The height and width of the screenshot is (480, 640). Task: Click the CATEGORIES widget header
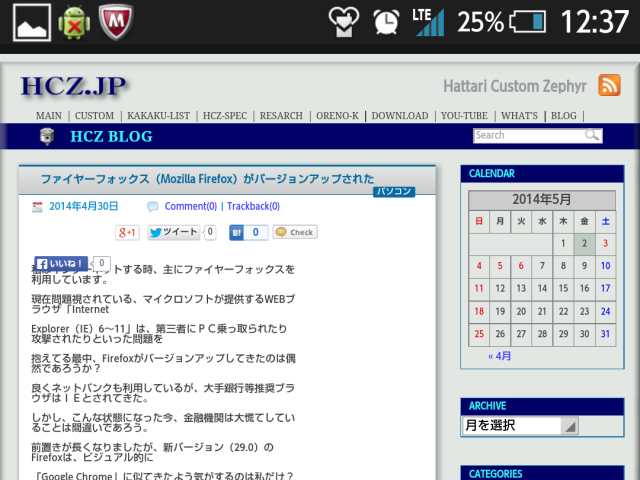pyautogui.click(x=542, y=473)
